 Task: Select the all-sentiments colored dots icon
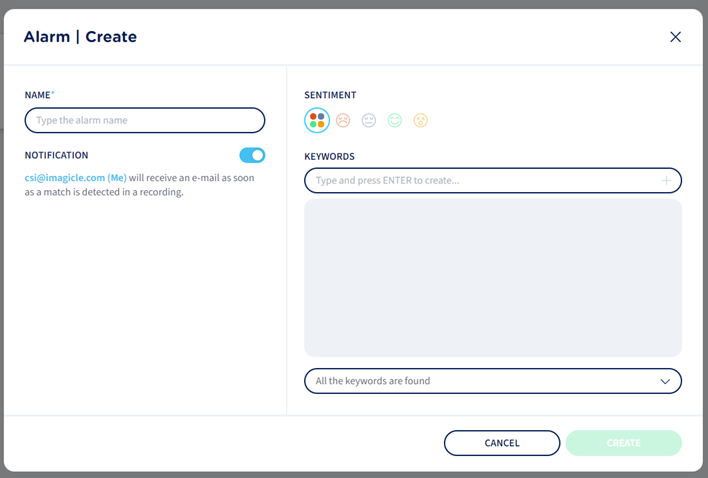[317, 121]
